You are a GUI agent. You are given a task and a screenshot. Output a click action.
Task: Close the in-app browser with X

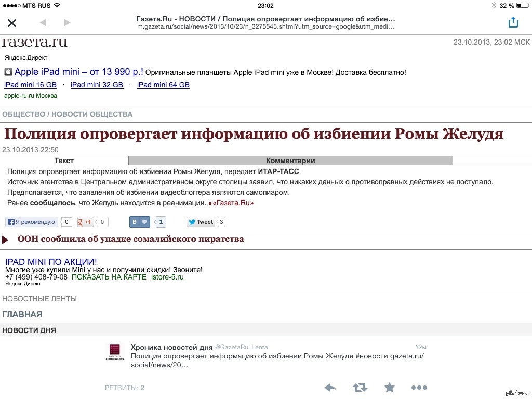point(12,23)
